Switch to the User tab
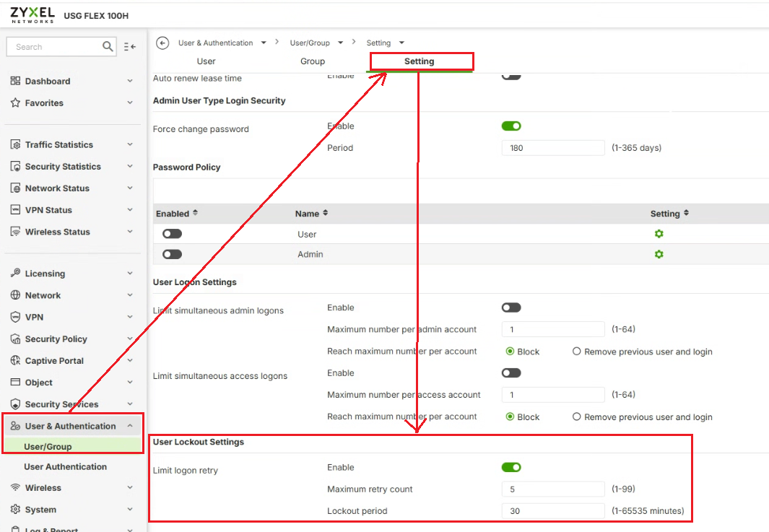The width and height of the screenshot is (769, 532). (206, 61)
